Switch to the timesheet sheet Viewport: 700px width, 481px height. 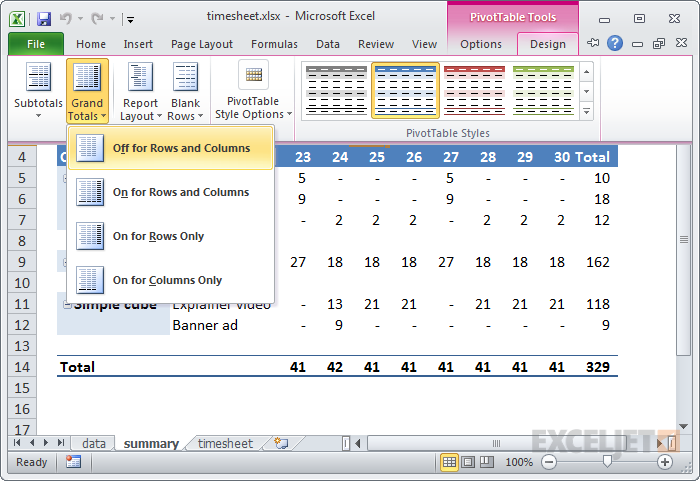point(225,443)
